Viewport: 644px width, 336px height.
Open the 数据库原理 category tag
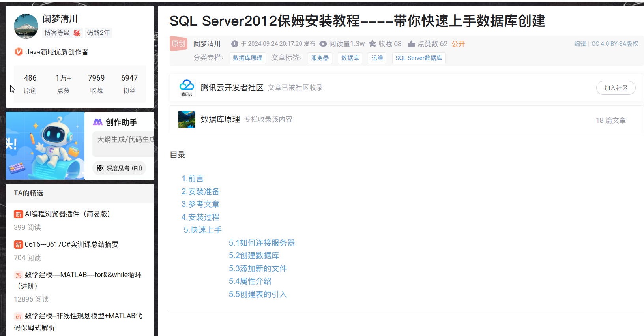[248, 58]
